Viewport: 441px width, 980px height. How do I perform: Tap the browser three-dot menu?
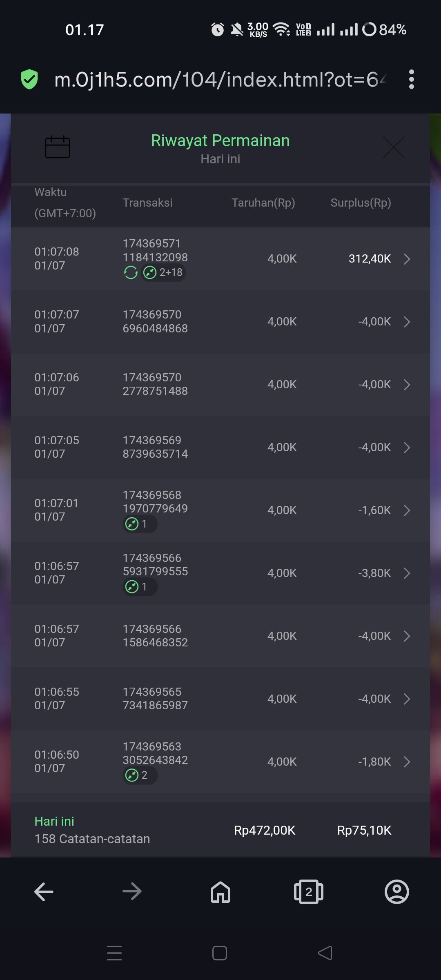pyautogui.click(x=411, y=79)
